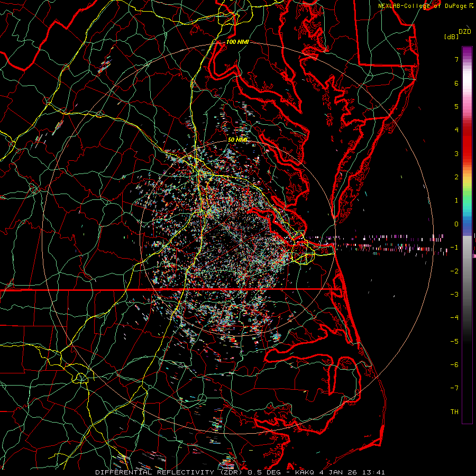Click the '0' value on the color scale

pos(456,224)
